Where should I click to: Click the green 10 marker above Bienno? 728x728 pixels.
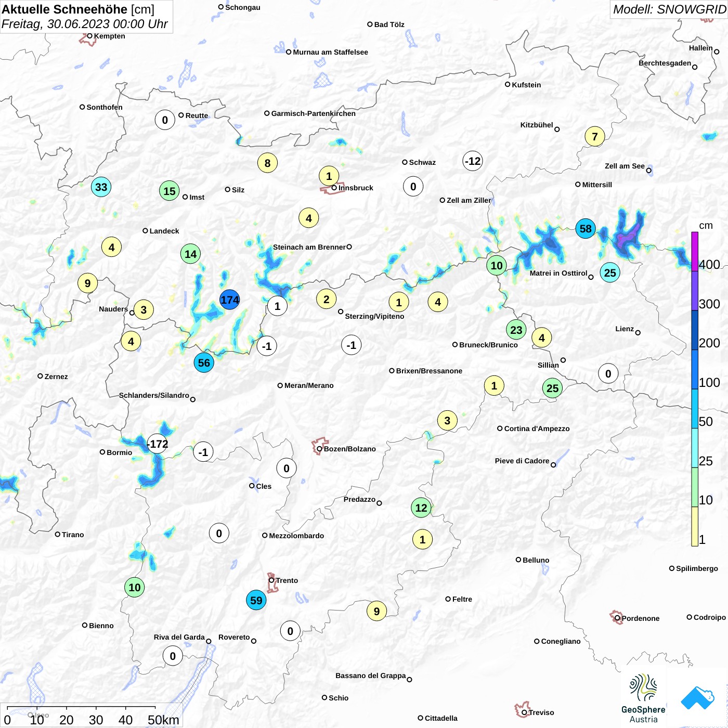coord(135,587)
